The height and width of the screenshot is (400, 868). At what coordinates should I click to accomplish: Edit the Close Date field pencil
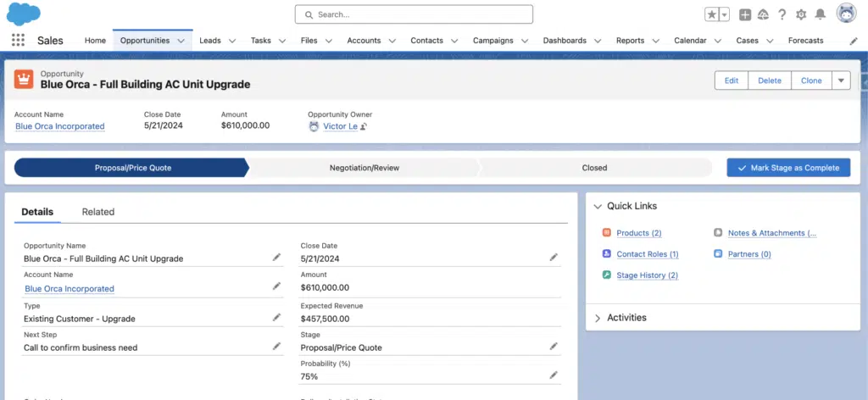pyautogui.click(x=554, y=258)
